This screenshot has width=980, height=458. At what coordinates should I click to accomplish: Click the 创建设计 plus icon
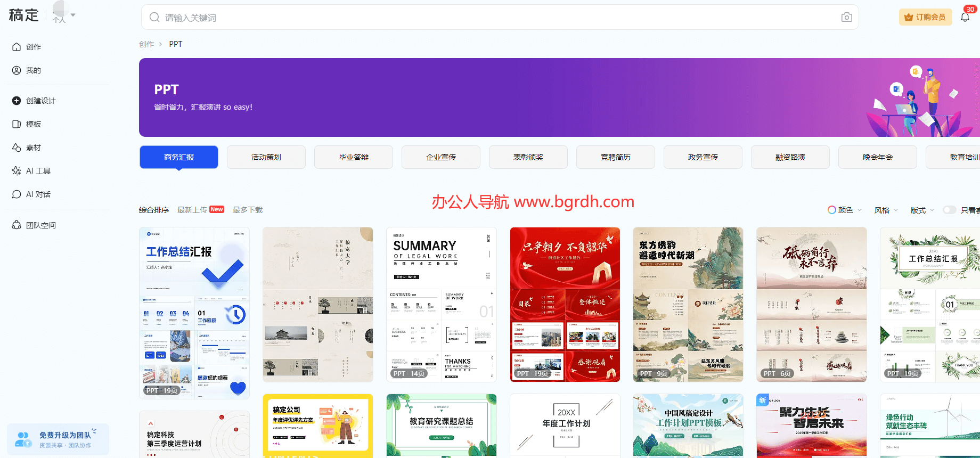[17, 101]
